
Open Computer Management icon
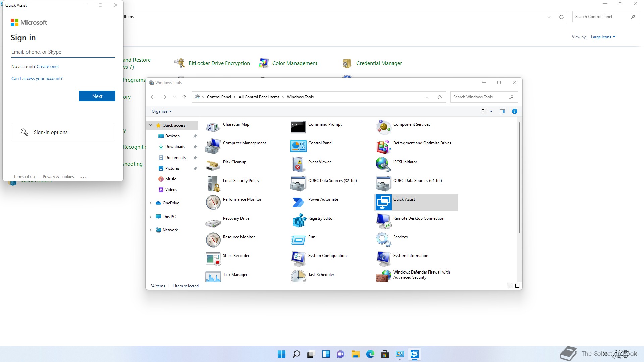(x=213, y=146)
